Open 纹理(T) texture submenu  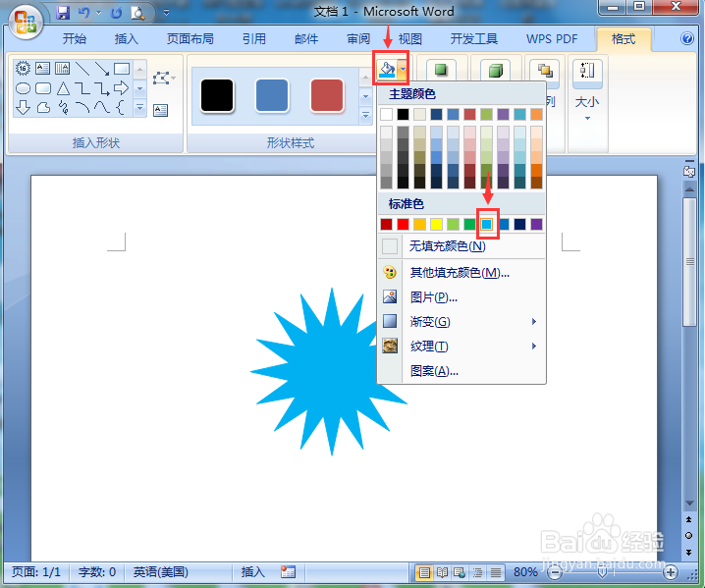click(x=462, y=347)
